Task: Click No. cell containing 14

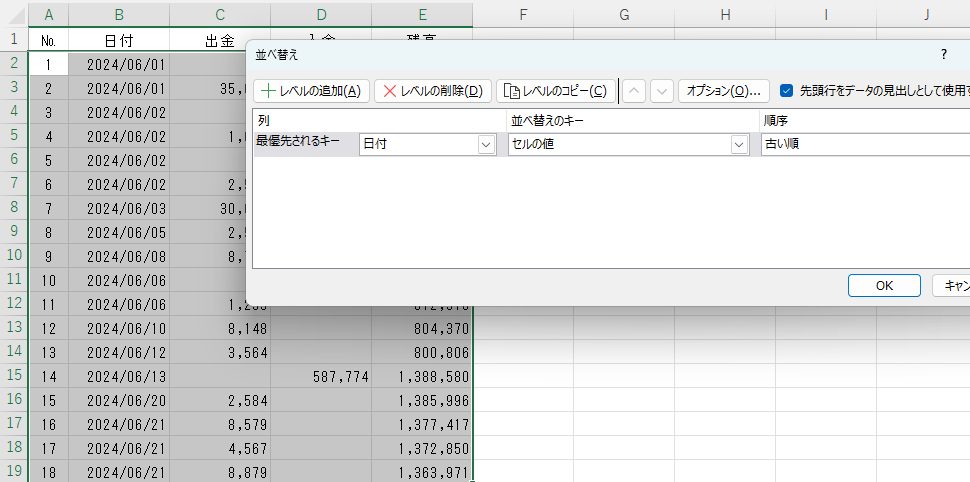Action: (x=48, y=376)
